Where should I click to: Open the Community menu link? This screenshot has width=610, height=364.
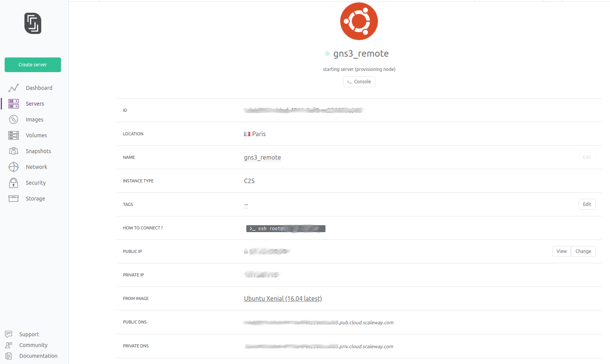[33, 345]
